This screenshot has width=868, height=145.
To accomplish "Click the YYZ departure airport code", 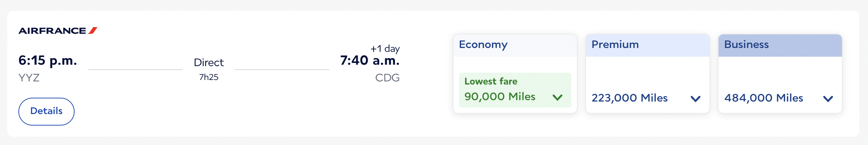I will pos(29,78).
